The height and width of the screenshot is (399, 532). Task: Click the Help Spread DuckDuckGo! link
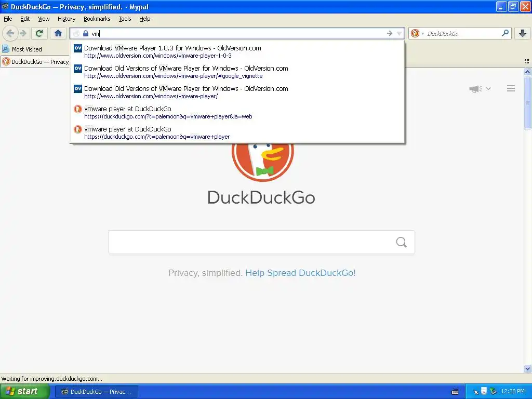300,273
